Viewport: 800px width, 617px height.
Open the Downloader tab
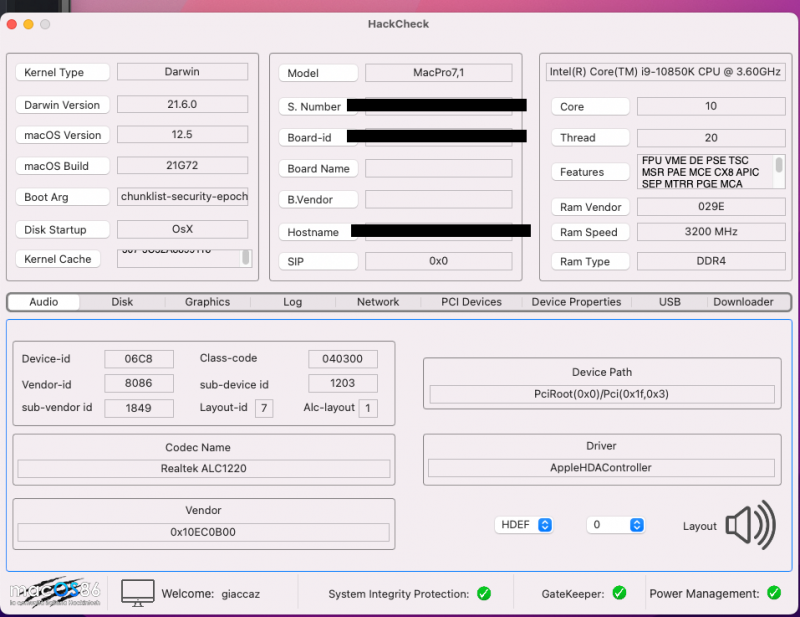743,302
